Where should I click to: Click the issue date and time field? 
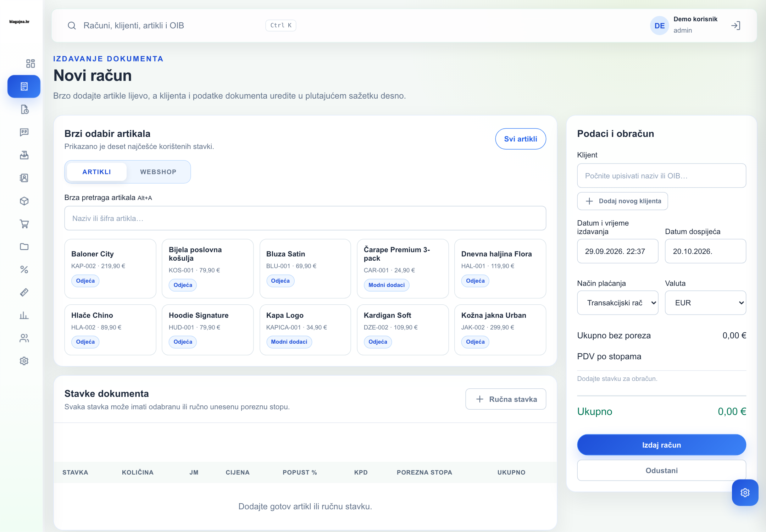618,251
